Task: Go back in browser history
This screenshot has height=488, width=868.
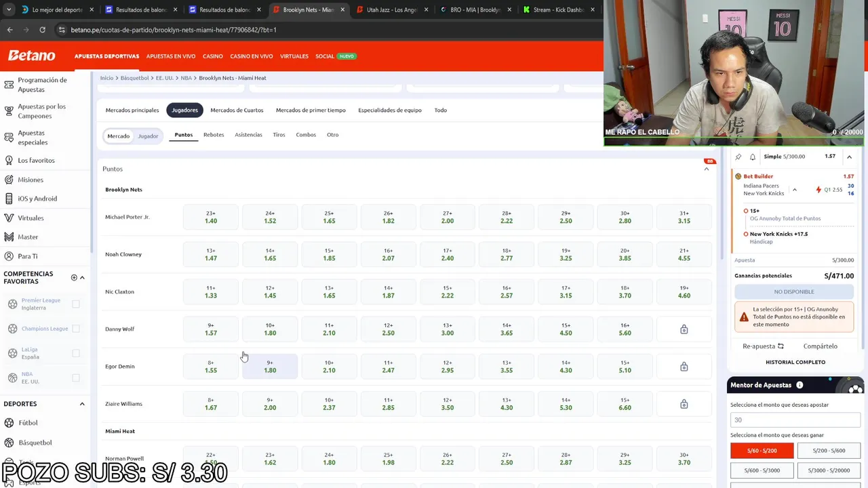Action: (x=9, y=30)
